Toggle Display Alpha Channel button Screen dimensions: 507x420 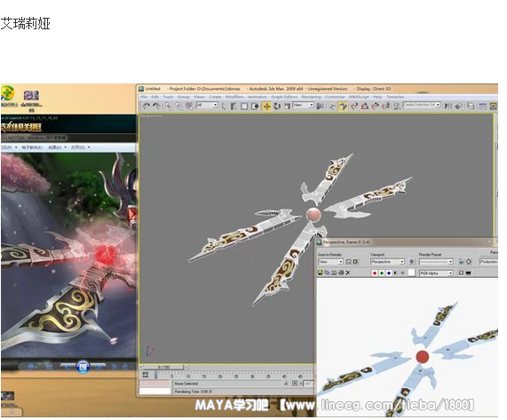395,273
